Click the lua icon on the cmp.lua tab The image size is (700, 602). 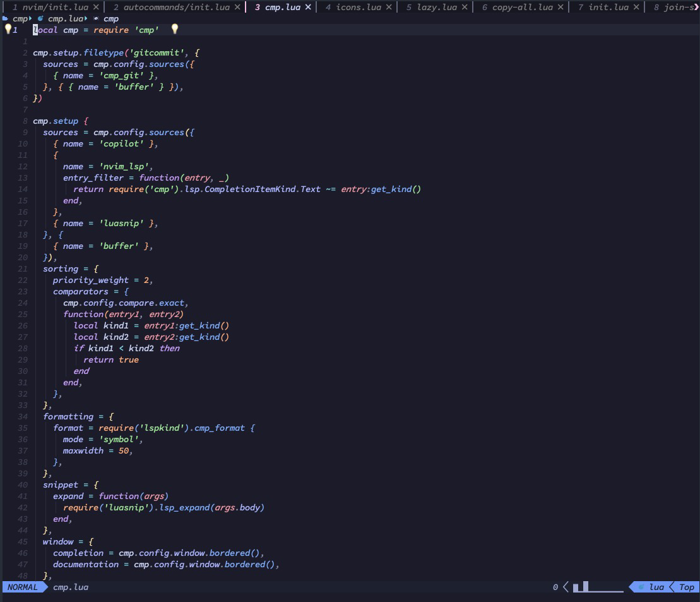pos(257,8)
